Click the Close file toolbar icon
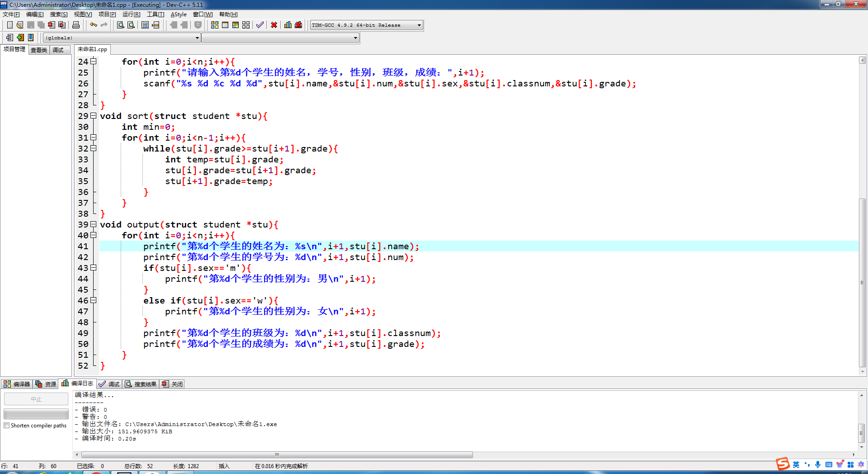868x474 pixels. click(x=52, y=25)
